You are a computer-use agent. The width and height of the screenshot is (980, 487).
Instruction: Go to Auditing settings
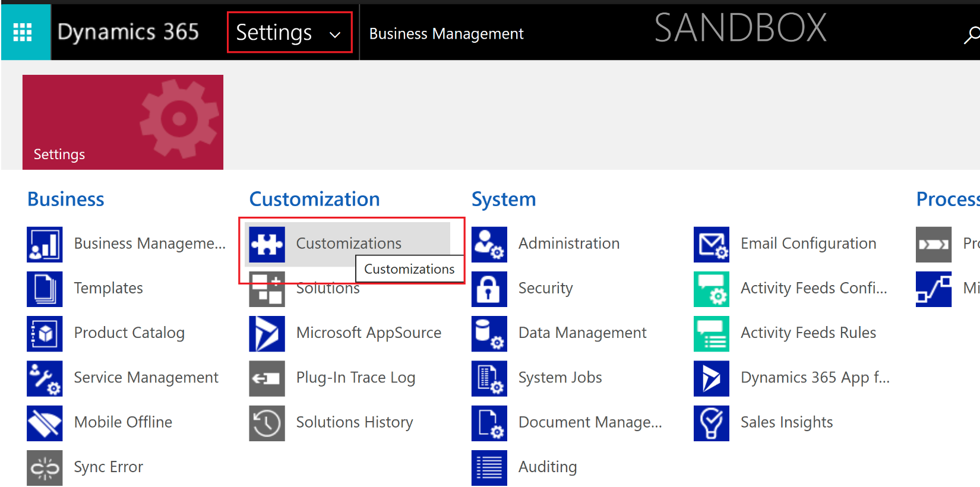point(548,467)
